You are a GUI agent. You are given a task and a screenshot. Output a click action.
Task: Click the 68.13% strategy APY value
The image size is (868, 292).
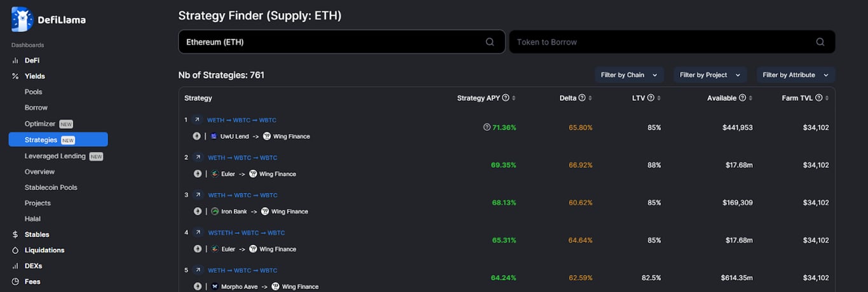click(505, 202)
